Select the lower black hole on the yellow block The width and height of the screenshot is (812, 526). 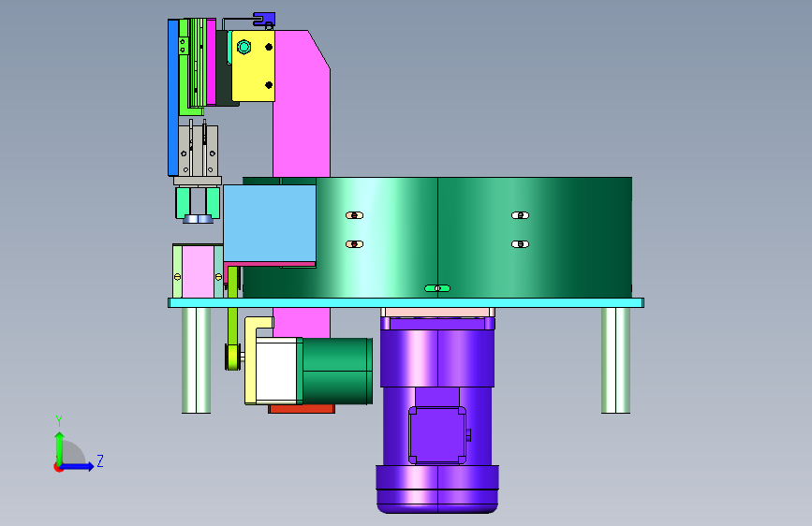tap(269, 85)
